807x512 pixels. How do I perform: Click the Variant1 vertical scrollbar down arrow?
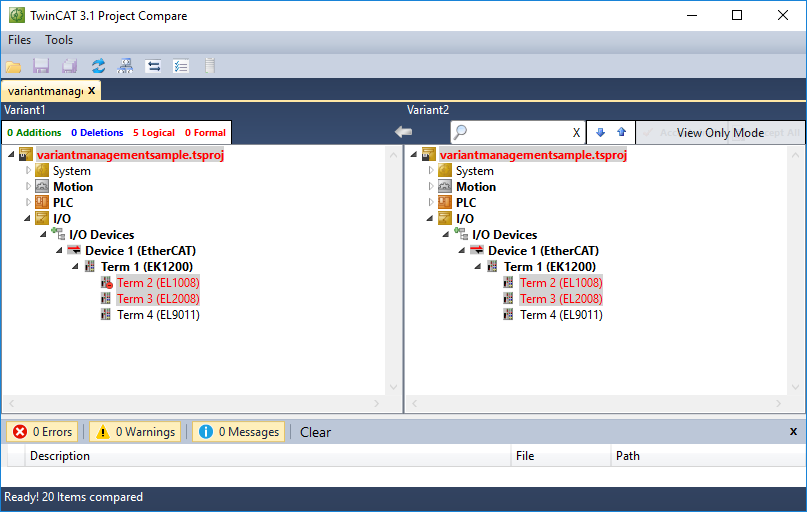tap(394, 387)
